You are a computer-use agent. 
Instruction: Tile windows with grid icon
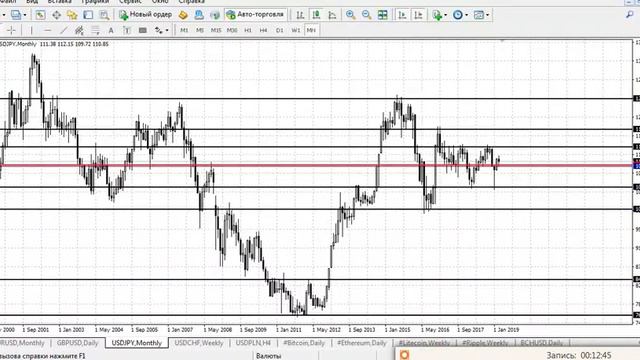tap(382, 15)
